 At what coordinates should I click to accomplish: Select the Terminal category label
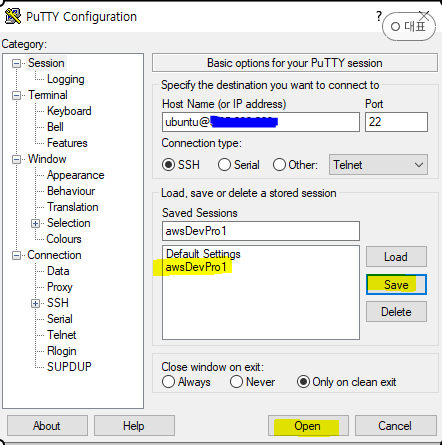coord(48,95)
